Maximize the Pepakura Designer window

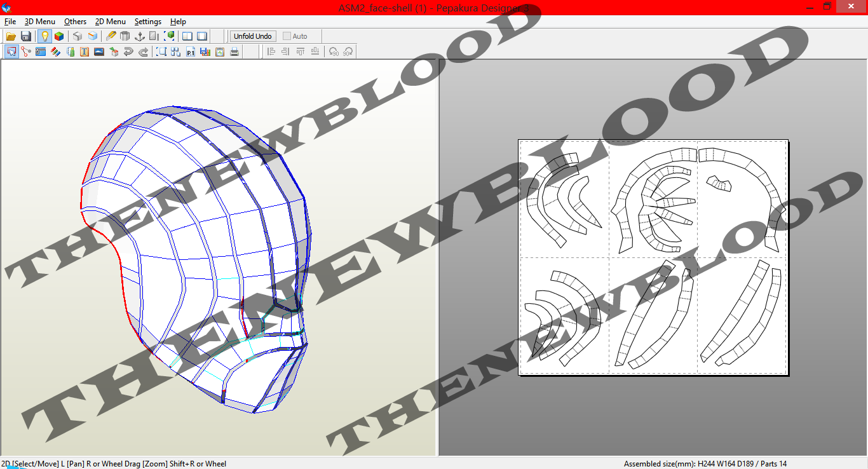point(827,6)
